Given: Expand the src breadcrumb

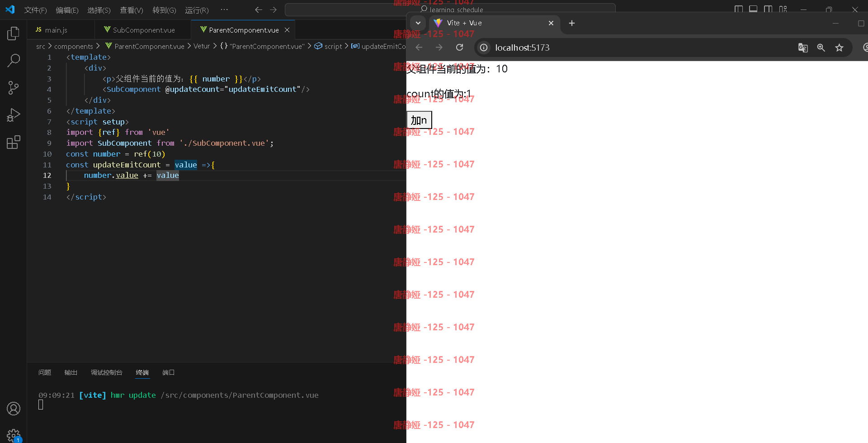Looking at the screenshot, I should (x=41, y=46).
